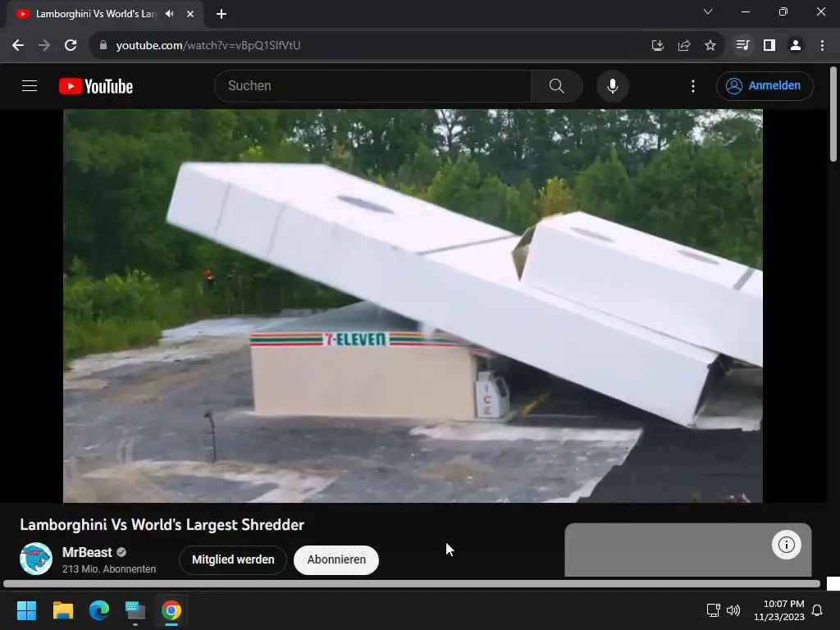Image resolution: width=840 pixels, height=630 pixels.
Task: Subscribe with the Abonnieren button
Action: (336, 559)
